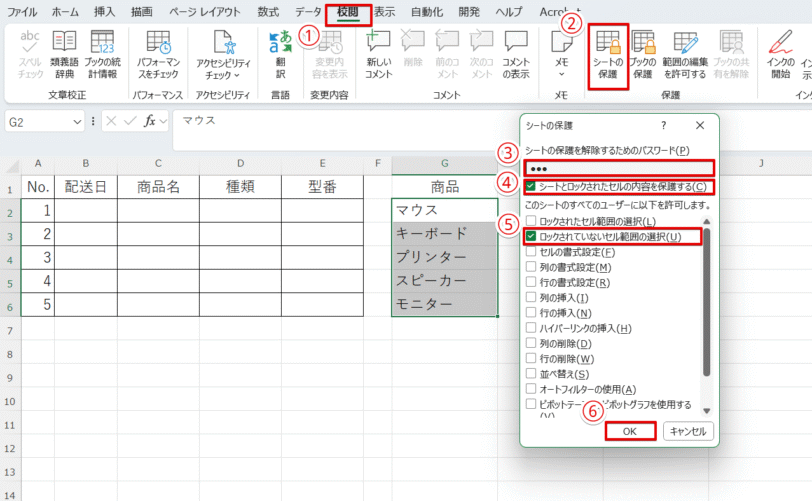Viewport: 812px width, 501px height.
Task: Select column G header
Action: [x=444, y=164]
